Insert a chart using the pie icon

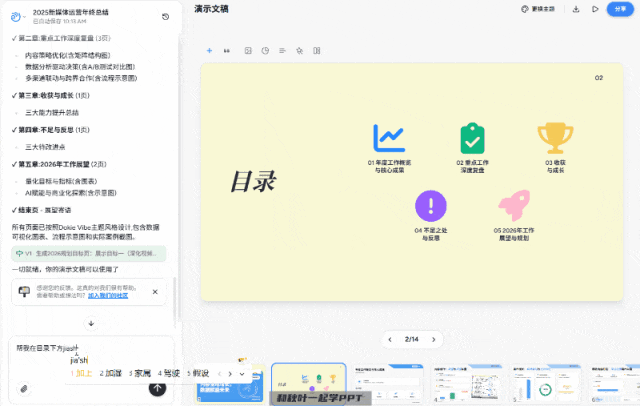[265, 51]
